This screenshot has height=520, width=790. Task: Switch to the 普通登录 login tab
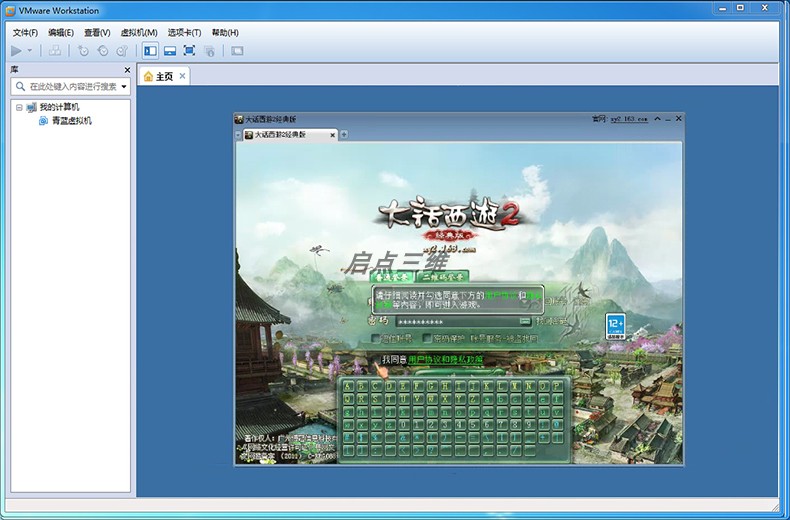click(391, 278)
